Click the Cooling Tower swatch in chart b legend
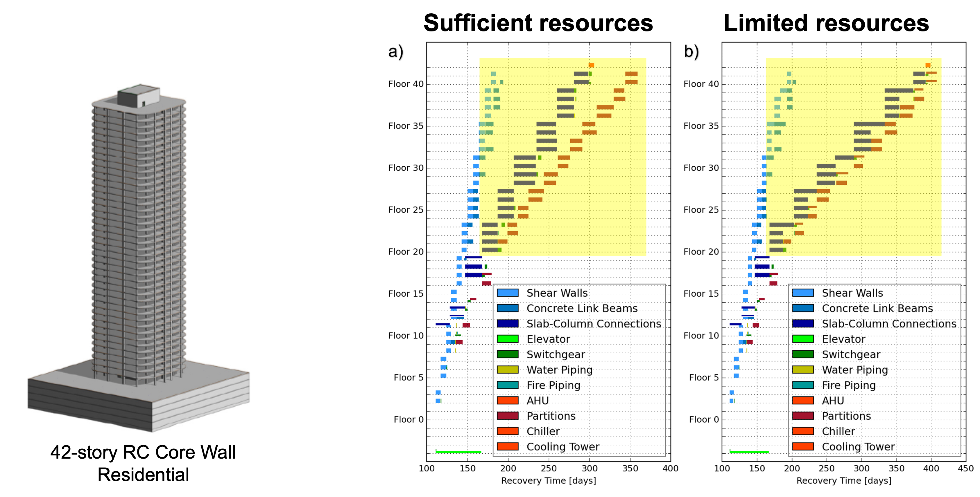980x497 pixels. click(x=803, y=446)
